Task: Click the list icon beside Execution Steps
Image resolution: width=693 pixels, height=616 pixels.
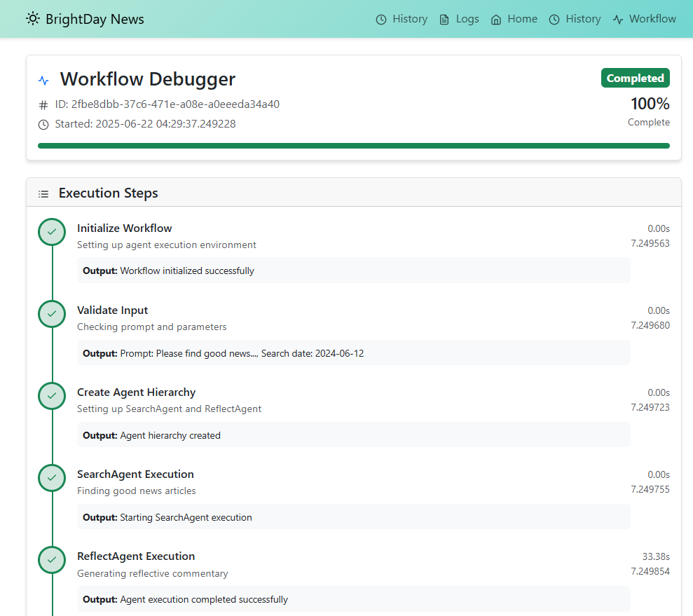Action: (x=43, y=193)
